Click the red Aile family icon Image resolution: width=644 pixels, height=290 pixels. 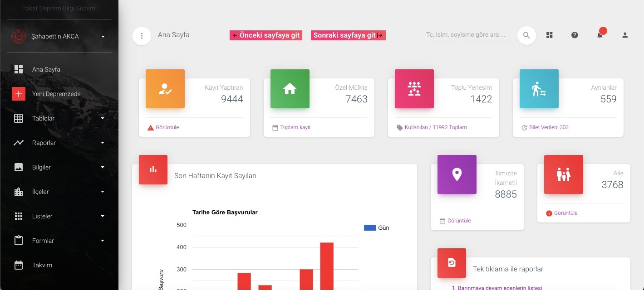(563, 174)
